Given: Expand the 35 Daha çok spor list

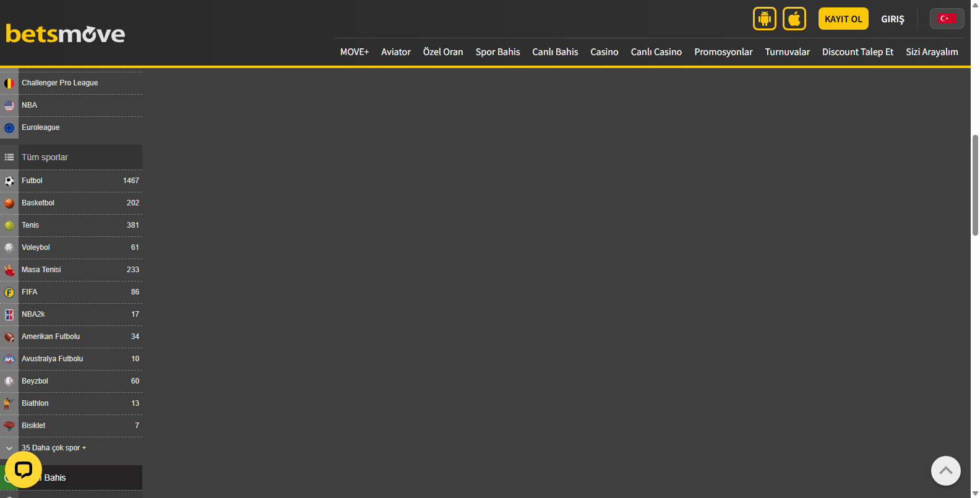Looking at the screenshot, I should pos(54,448).
